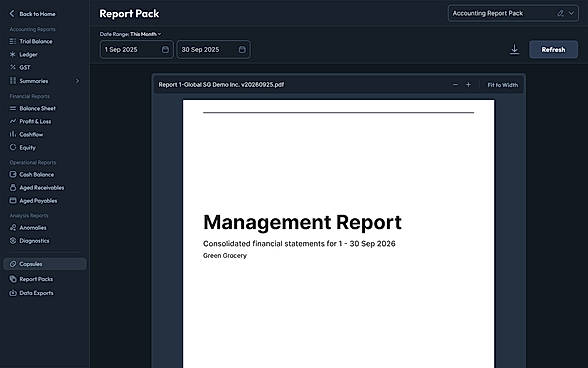
Task: Click the Data Exports link
Action: 36,293
